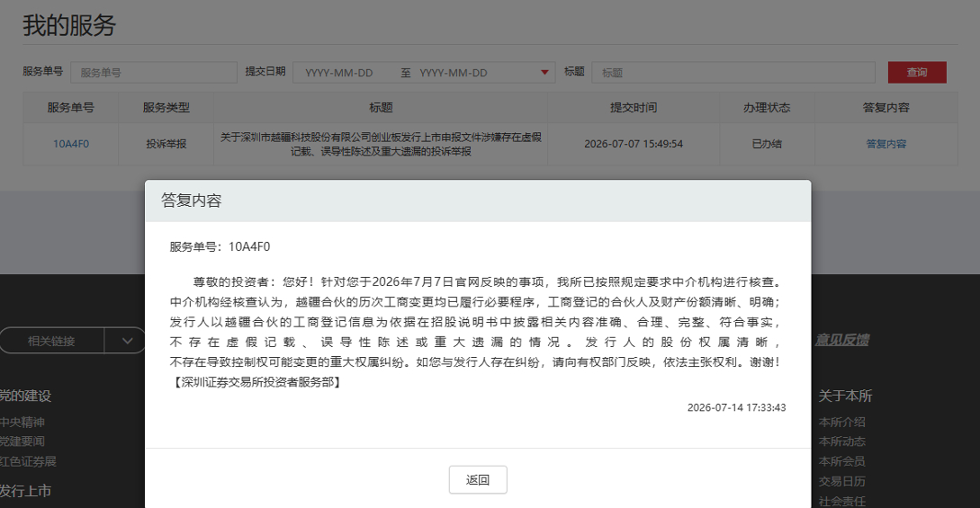
Task: Click the 标题 column header in table
Action: tap(381, 107)
